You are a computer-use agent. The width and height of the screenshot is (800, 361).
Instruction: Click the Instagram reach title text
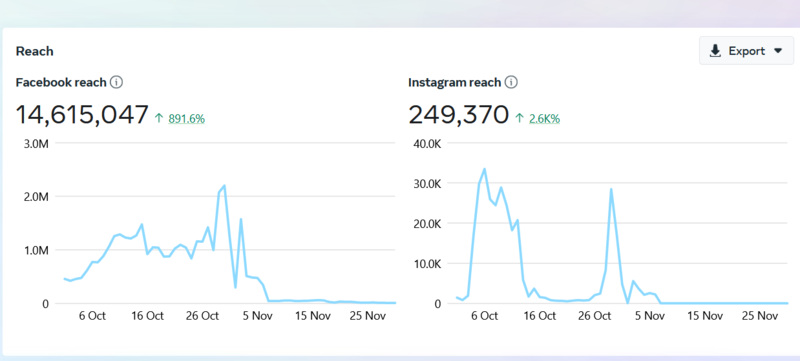(455, 82)
